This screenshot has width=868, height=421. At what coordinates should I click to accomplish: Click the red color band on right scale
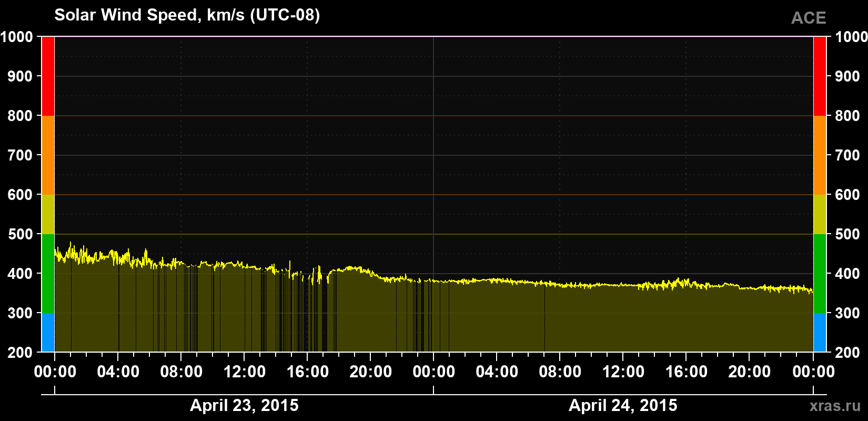tap(820, 76)
